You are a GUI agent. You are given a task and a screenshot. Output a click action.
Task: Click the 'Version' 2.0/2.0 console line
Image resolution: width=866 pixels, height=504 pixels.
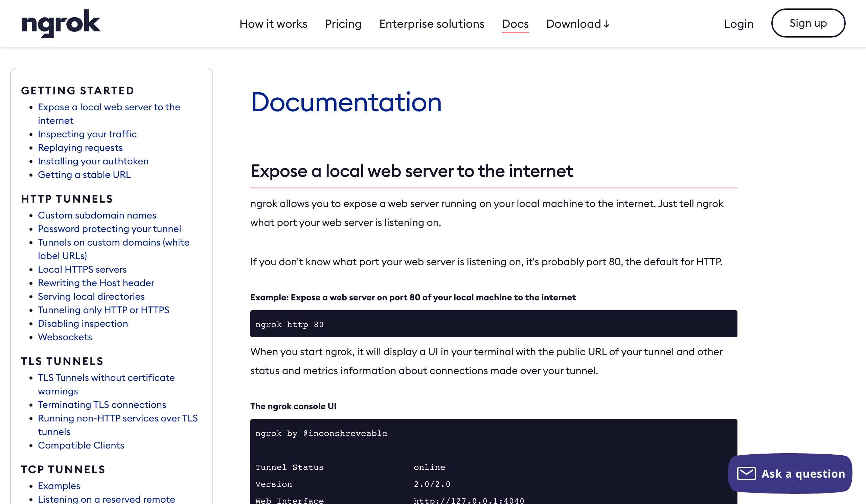(352, 484)
